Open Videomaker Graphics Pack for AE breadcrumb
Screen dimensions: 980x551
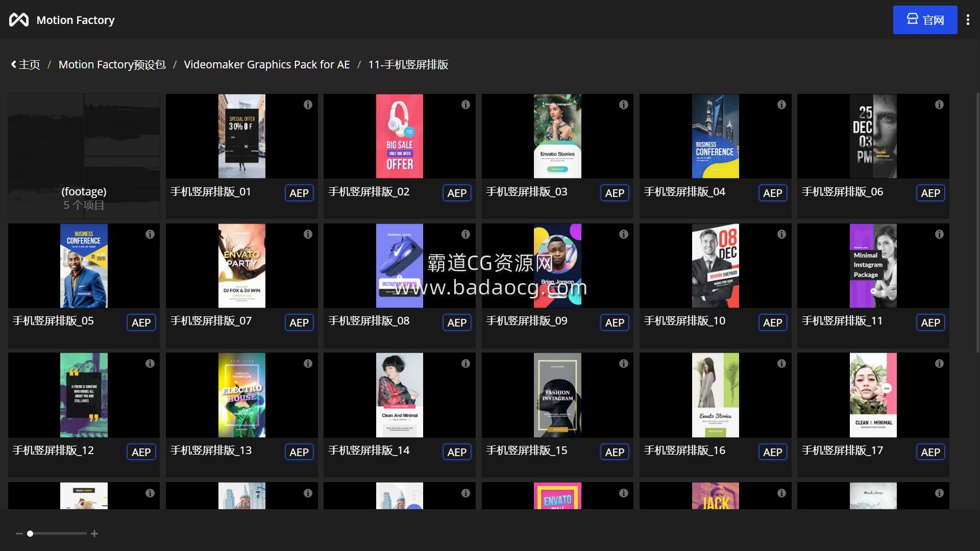tap(267, 65)
